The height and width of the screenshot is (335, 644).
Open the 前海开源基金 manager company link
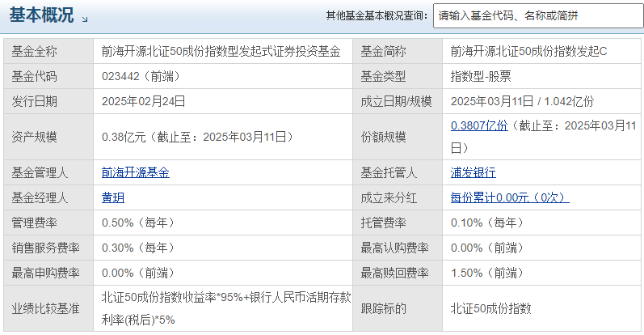136,172
